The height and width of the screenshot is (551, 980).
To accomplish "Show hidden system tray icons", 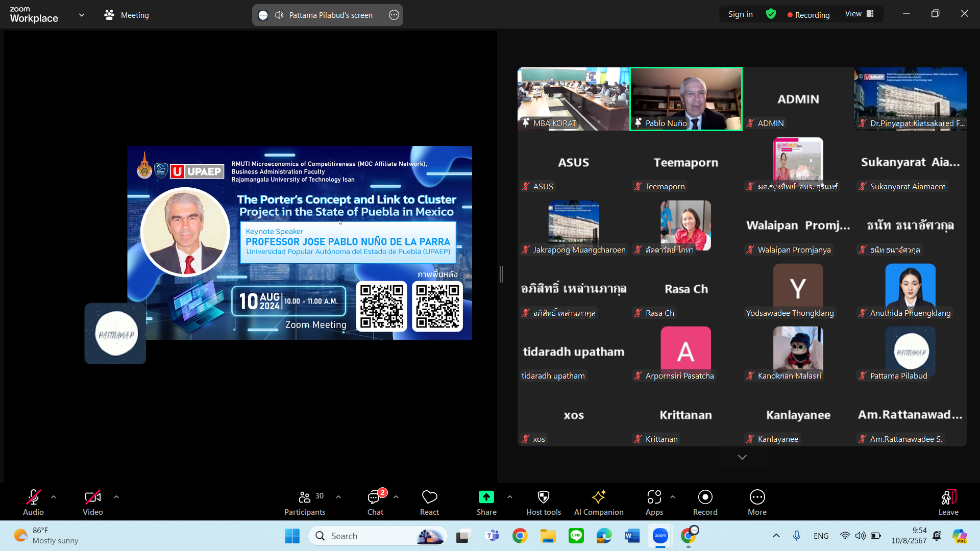I will (x=776, y=536).
